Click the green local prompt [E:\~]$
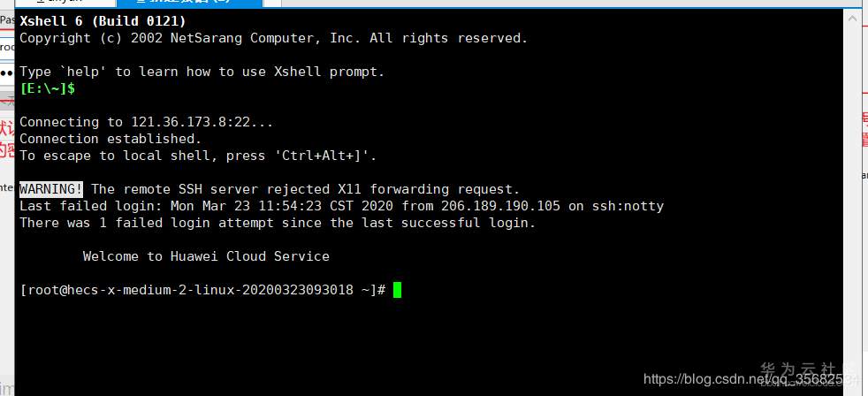The image size is (868, 396). pos(47,88)
